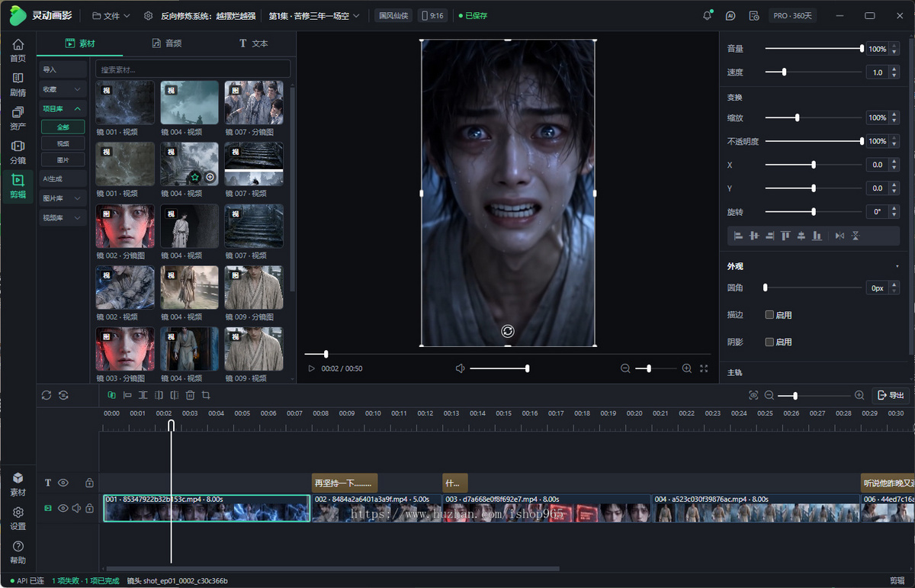Click the 不透明度 opacity slider

coord(814,141)
